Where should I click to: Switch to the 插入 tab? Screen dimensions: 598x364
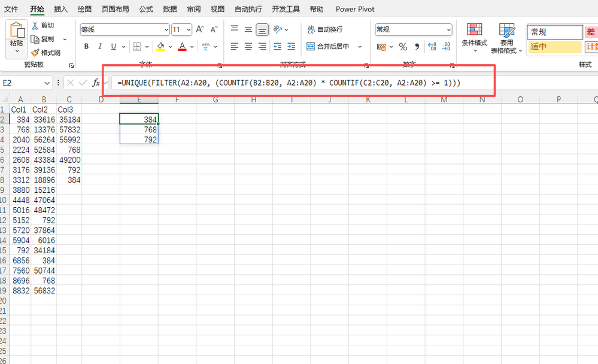point(60,9)
